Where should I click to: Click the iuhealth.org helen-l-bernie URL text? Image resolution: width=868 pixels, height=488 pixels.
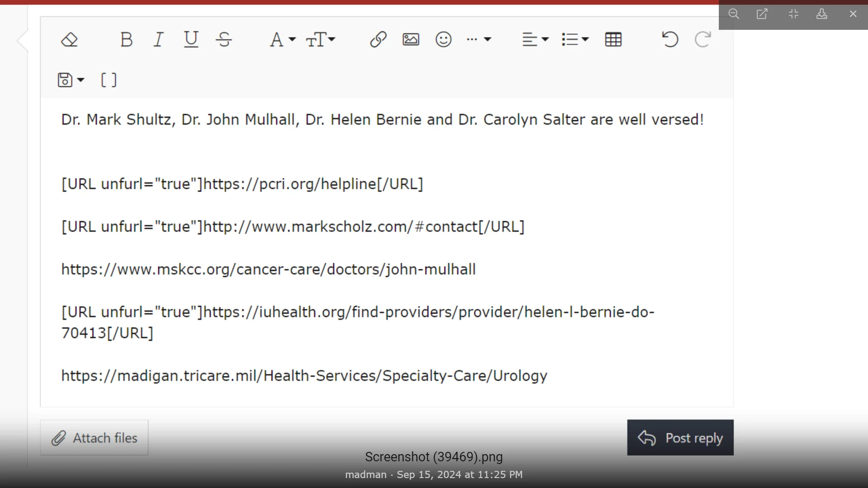point(358,322)
